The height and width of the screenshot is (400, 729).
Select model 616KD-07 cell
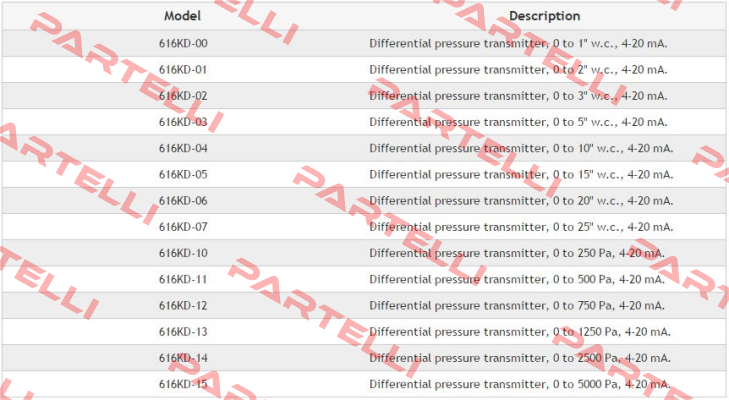tap(183, 227)
